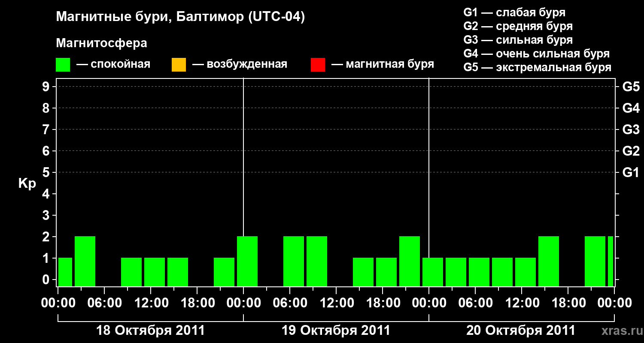This screenshot has height=343, width=644.
Task: Click the date label 18 Октября 2011
Action: (150, 331)
